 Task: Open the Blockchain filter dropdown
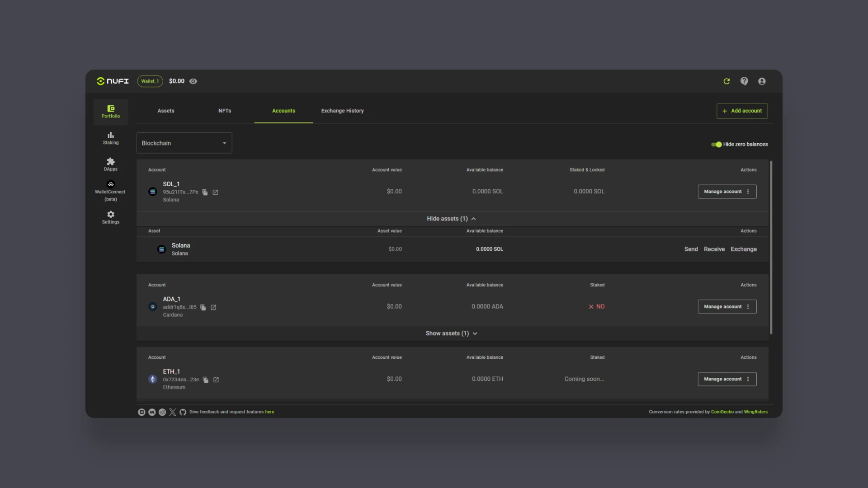point(184,143)
